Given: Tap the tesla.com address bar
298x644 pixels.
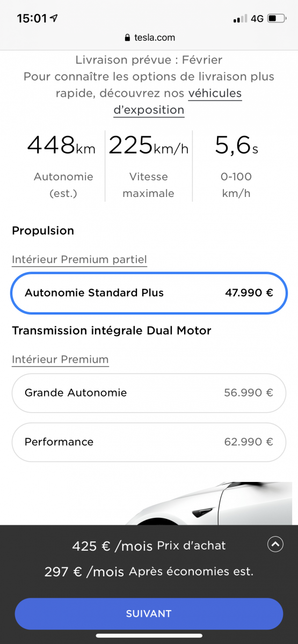Looking at the screenshot, I should (149, 38).
